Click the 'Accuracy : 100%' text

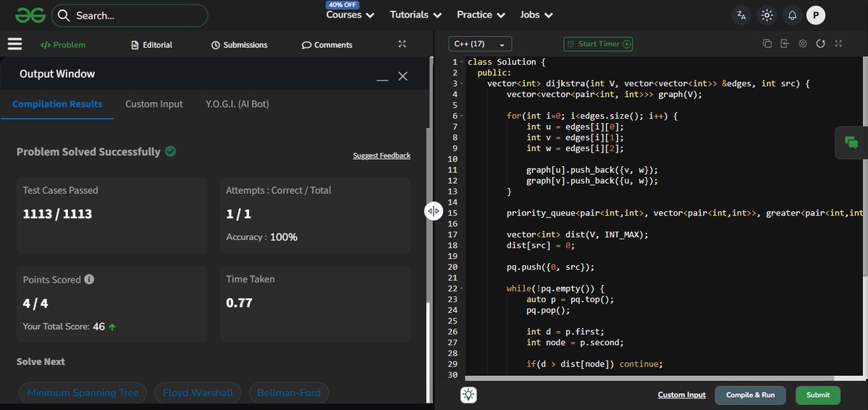click(x=261, y=237)
